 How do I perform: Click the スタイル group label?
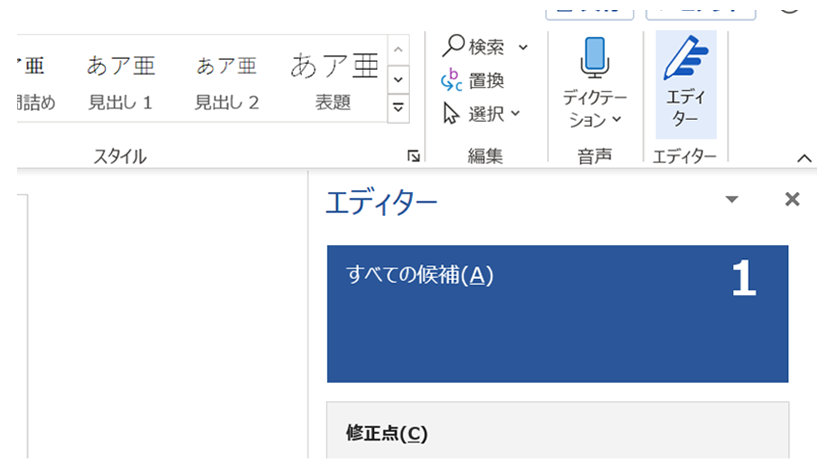(x=120, y=156)
